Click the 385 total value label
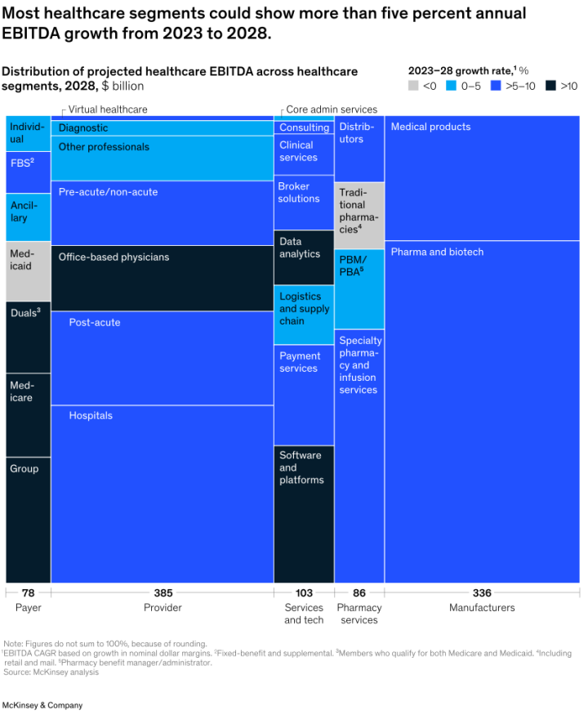Screen dimensions: 588x715 [x=163, y=593]
